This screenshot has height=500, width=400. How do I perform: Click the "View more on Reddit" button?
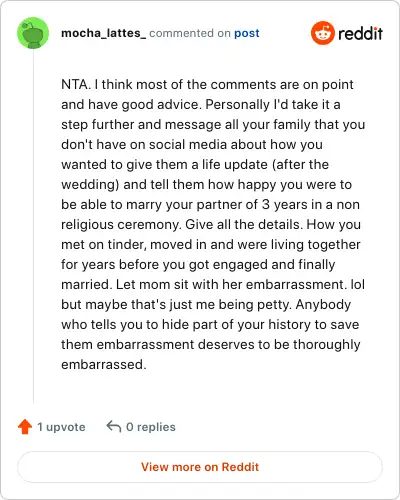click(200, 467)
